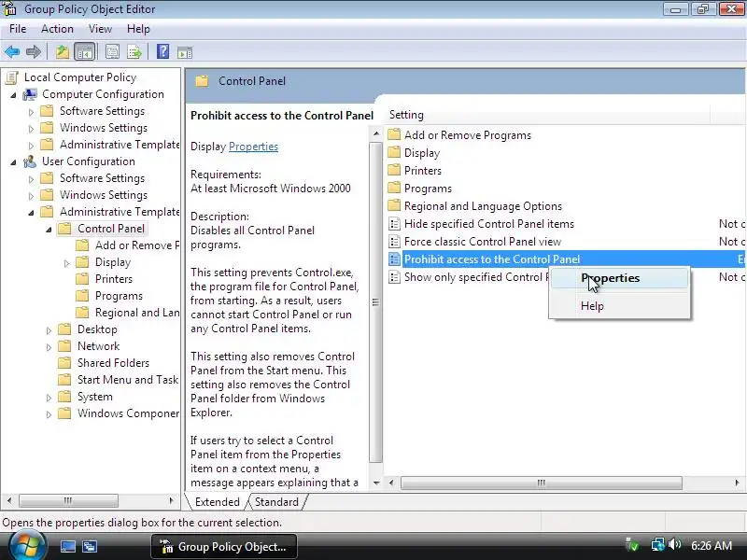Screen dimensions: 747x560
Task: Collapse the User Configuration node
Action: coord(13,162)
